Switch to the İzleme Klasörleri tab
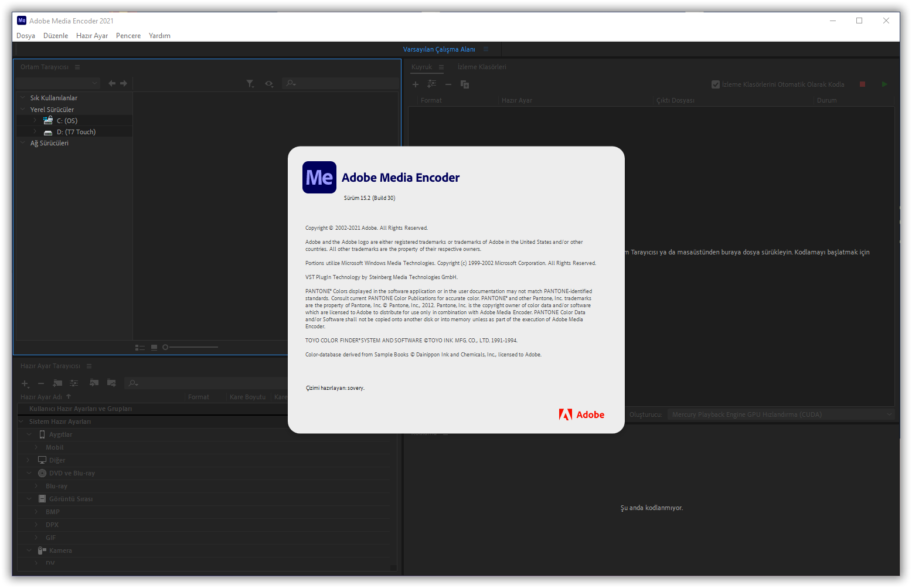 [x=482, y=67]
